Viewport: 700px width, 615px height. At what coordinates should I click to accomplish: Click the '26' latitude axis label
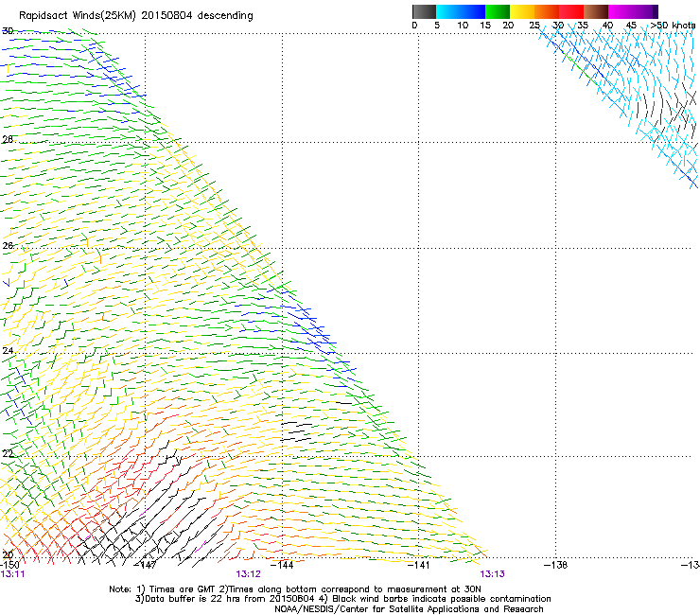(8, 246)
